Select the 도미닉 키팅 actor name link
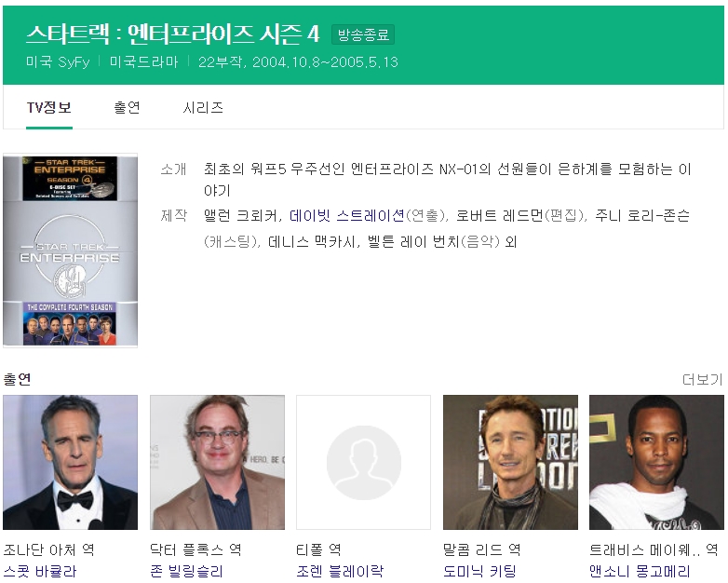The height and width of the screenshot is (583, 728). point(479,571)
